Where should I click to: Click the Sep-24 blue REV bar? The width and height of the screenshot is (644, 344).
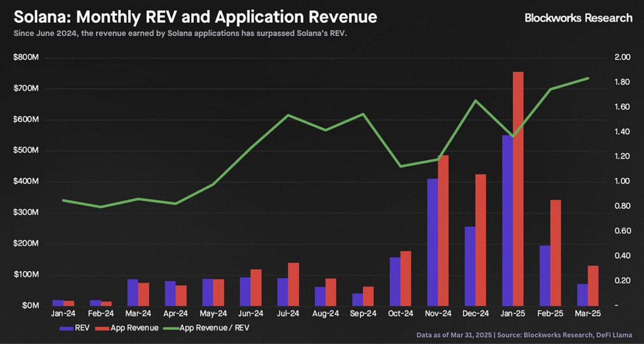tap(357, 299)
